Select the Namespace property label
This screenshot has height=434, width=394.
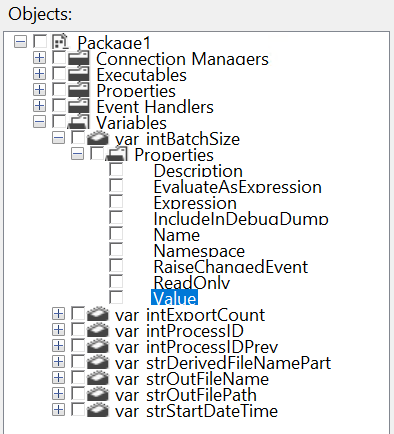pos(199,251)
